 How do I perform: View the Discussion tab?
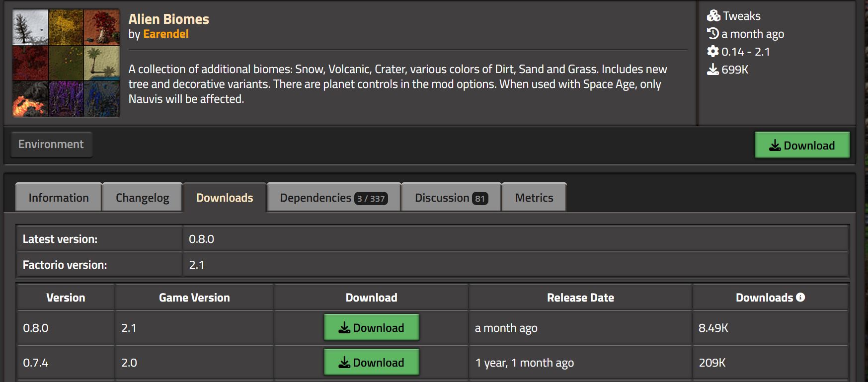[x=451, y=198]
